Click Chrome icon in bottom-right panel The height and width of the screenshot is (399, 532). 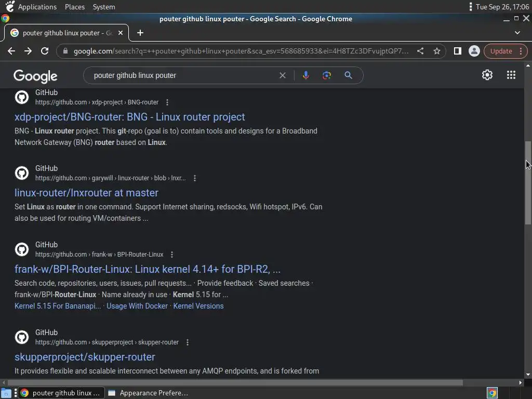tap(492, 393)
